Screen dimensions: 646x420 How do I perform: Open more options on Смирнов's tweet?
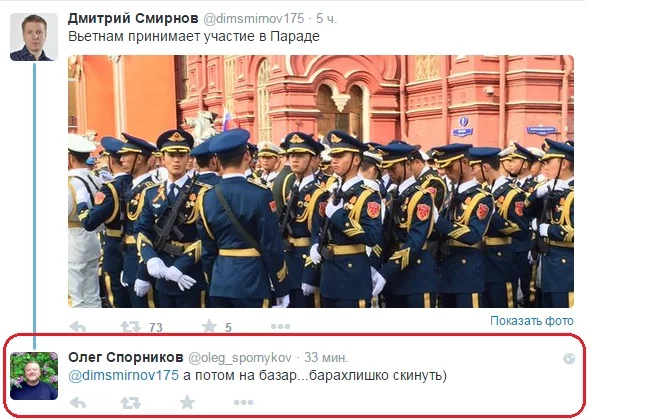281,326
